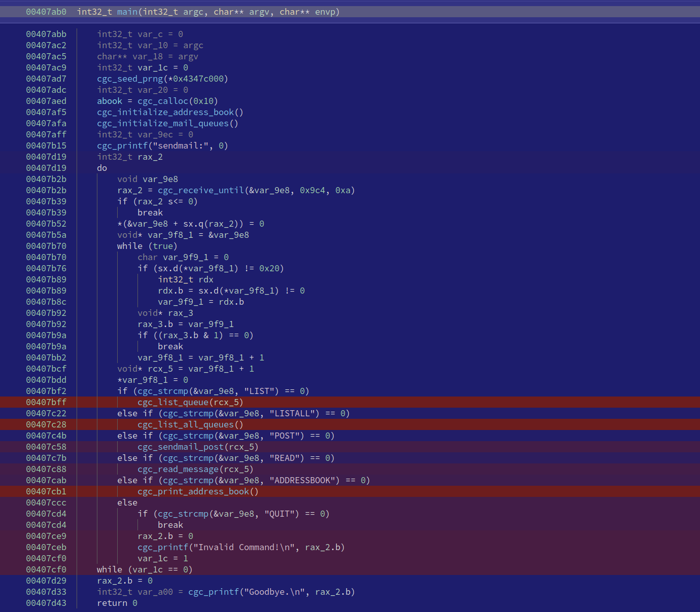Click rcx_5 argument of cgc_read_message

click(x=236, y=469)
